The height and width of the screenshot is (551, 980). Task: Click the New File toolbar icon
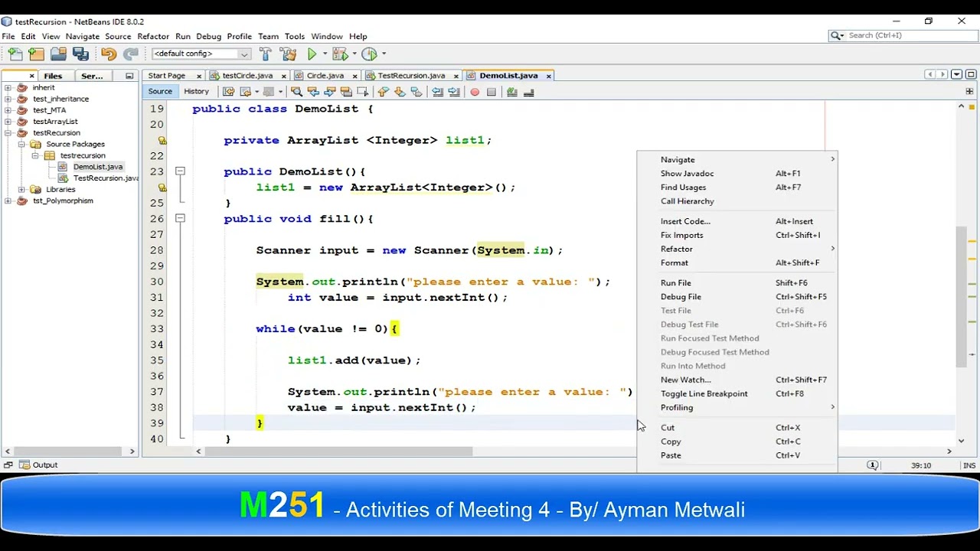click(x=15, y=54)
